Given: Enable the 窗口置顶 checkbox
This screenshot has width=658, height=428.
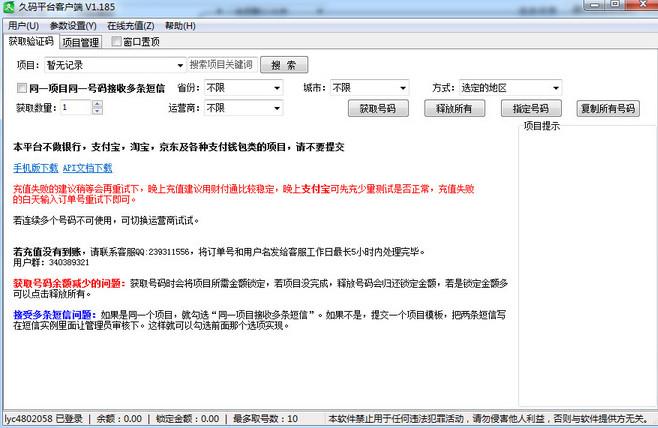Looking at the screenshot, I should pos(118,43).
